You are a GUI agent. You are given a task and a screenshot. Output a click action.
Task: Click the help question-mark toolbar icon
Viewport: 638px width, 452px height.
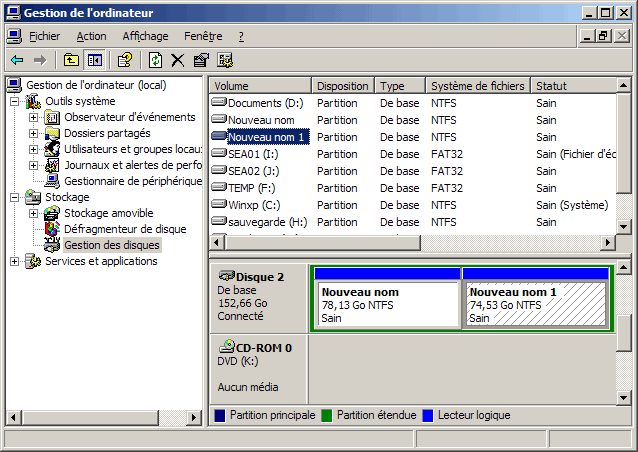tap(125, 60)
